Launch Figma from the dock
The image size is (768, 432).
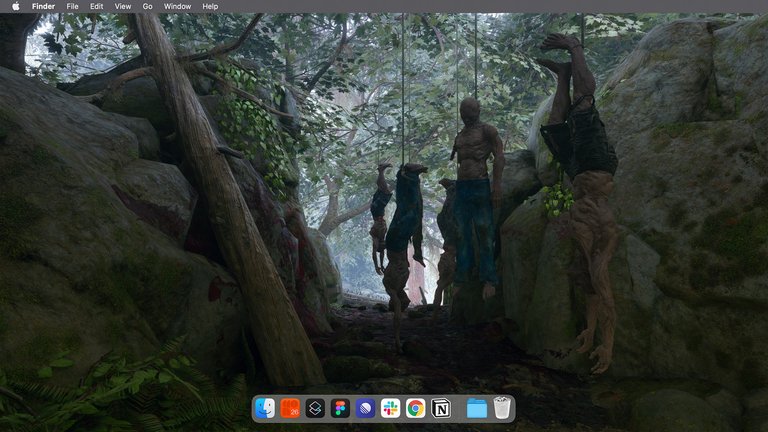pyautogui.click(x=340, y=408)
